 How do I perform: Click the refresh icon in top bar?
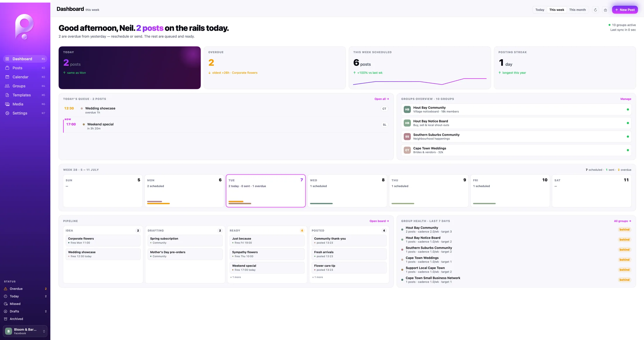pos(595,10)
